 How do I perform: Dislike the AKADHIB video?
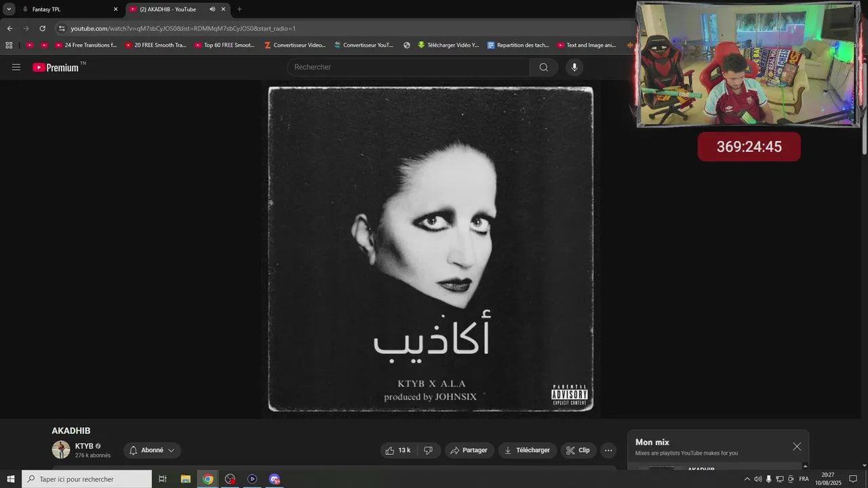pyautogui.click(x=428, y=450)
